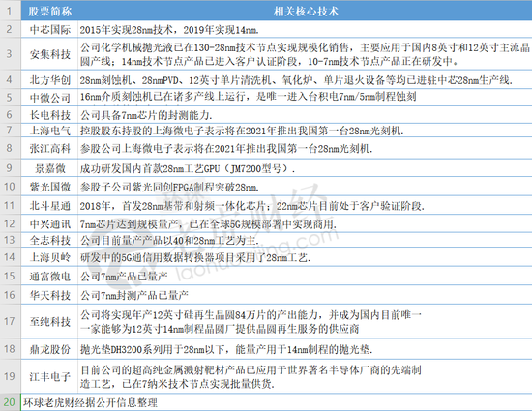Select row header 5
Viewport: 532px width, 411px height.
[x=11, y=98]
